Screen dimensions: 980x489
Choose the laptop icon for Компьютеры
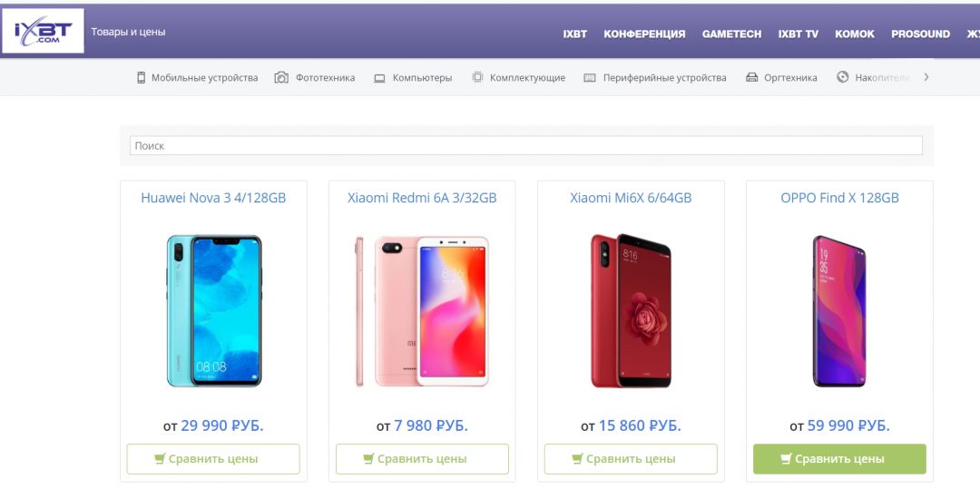coord(379,78)
